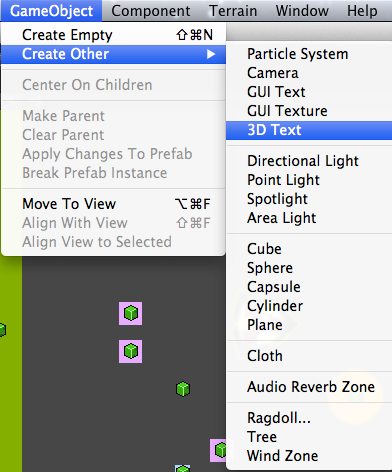Screen dimensions: 392x472
Task: Click the topmost pink-highlighted green cube icon
Action: click(x=131, y=313)
